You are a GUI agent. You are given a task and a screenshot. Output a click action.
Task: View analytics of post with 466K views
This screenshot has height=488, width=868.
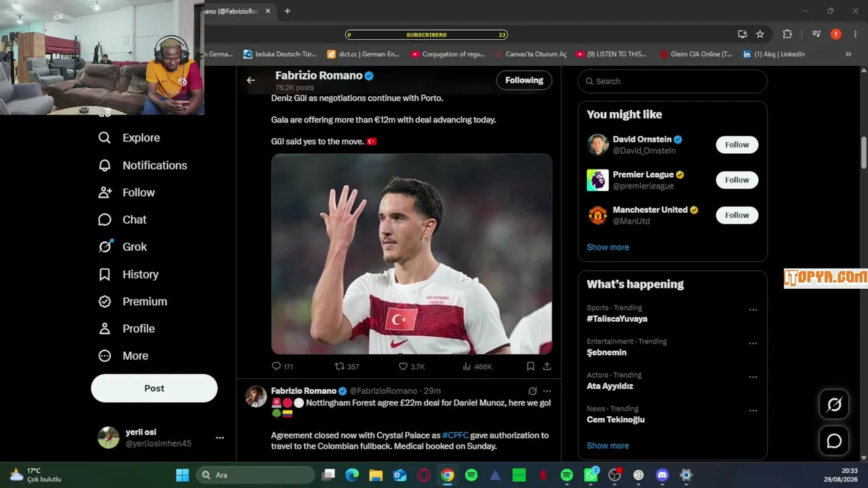tap(477, 367)
